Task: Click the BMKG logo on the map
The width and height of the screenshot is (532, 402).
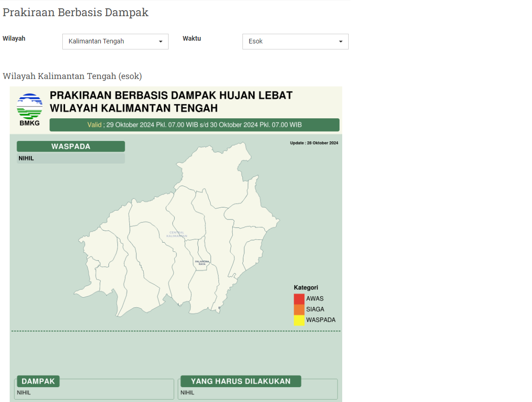Action: point(30,110)
